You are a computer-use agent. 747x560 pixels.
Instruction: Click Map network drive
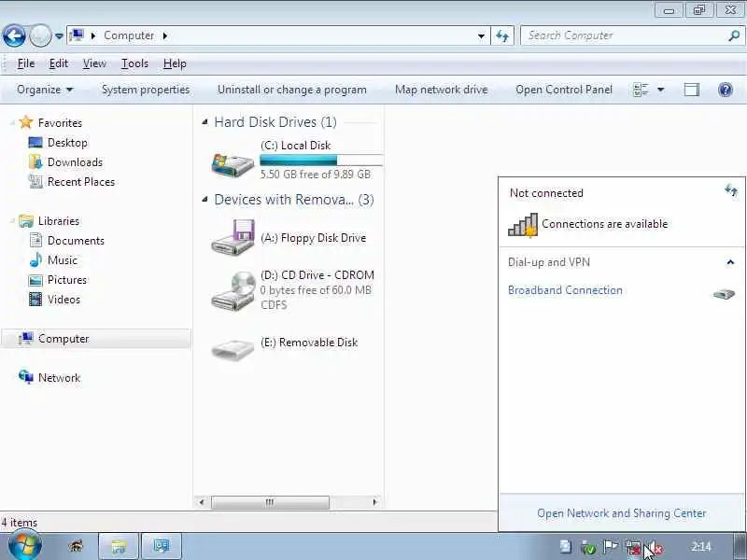pyautogui.click(x=441, y=90)
